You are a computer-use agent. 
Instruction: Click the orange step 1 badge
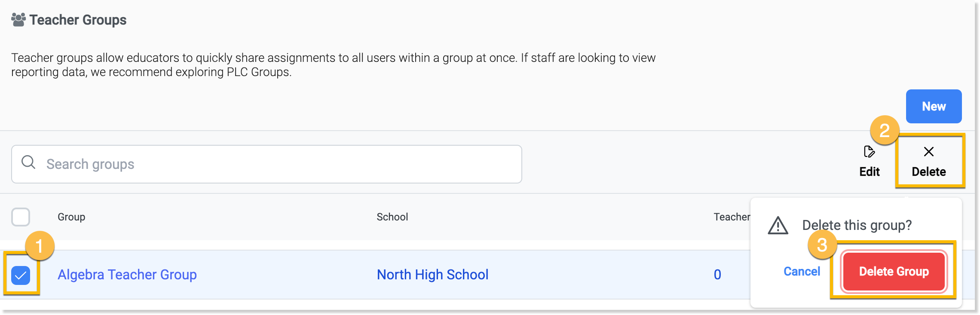click(x=40, y=246)
